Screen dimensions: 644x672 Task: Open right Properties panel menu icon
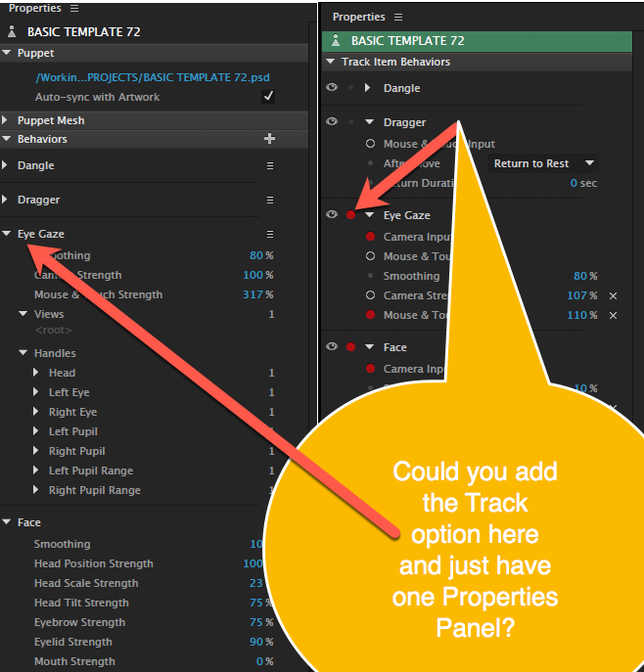point(398,18)
